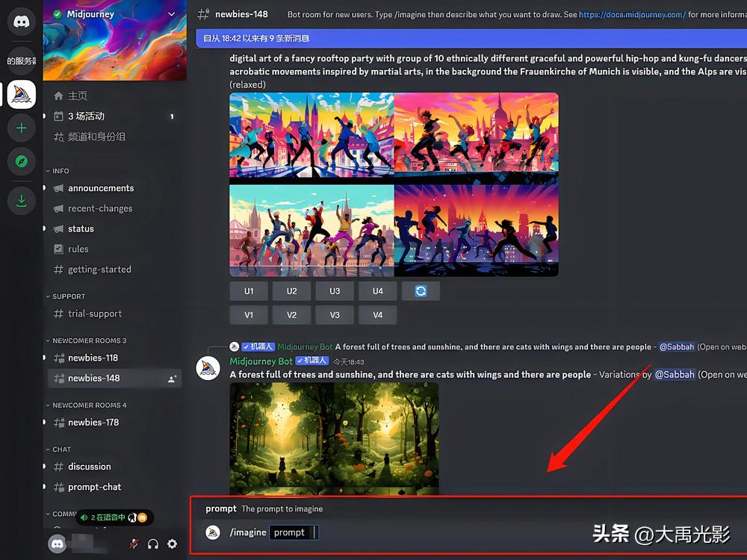Open user settings gear icon

pos(173,544)
